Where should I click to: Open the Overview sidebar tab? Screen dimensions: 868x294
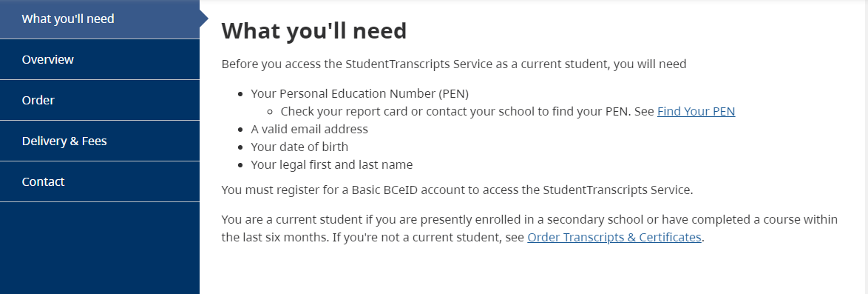(x=100, y=59)
